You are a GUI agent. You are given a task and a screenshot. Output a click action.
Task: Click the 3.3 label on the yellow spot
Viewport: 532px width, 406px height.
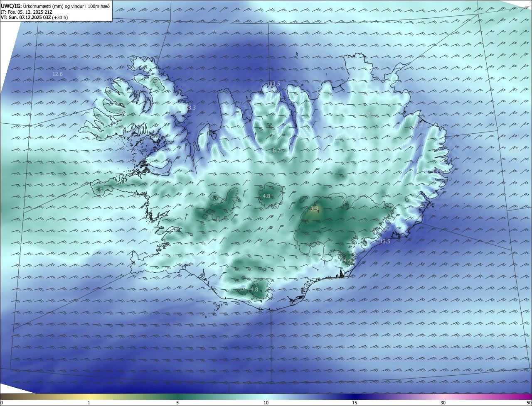point(314,208)
